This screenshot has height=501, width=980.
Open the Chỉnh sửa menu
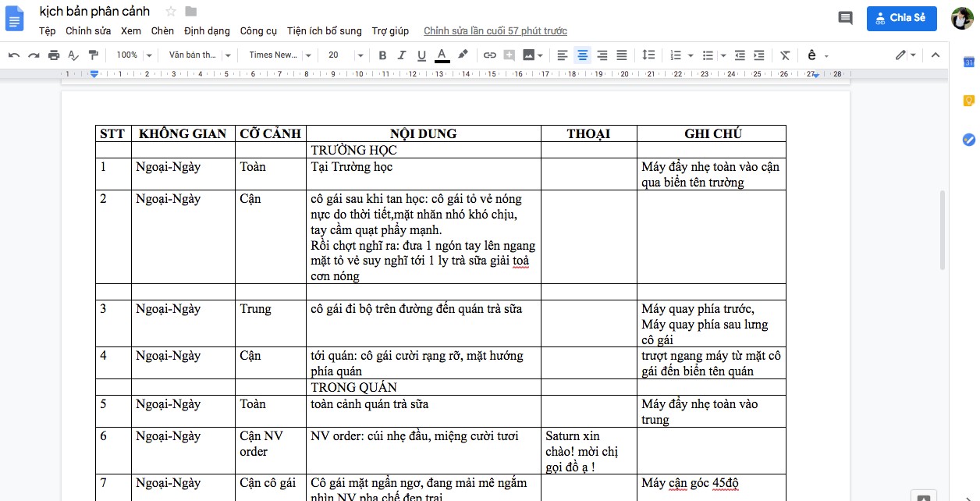88,31
